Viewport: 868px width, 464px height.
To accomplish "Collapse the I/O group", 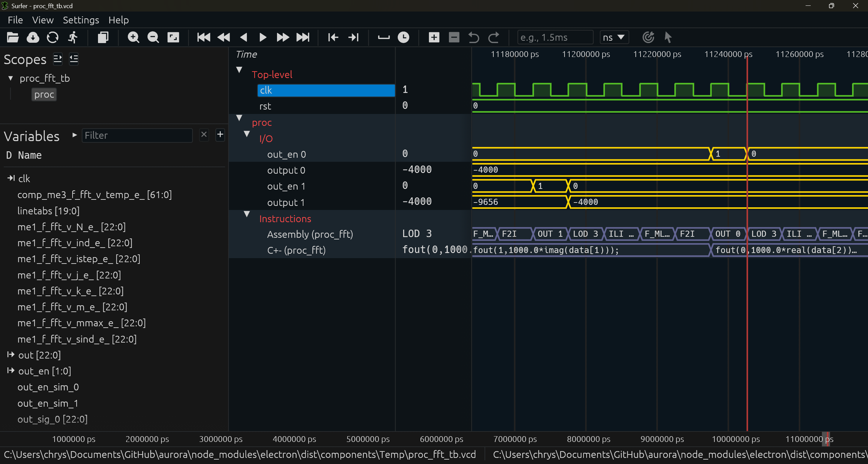I will [247, 134].
